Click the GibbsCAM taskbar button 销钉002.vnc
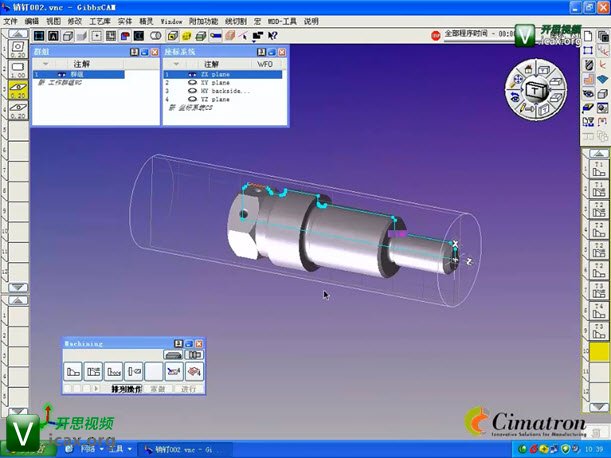 tap(184, 449)
